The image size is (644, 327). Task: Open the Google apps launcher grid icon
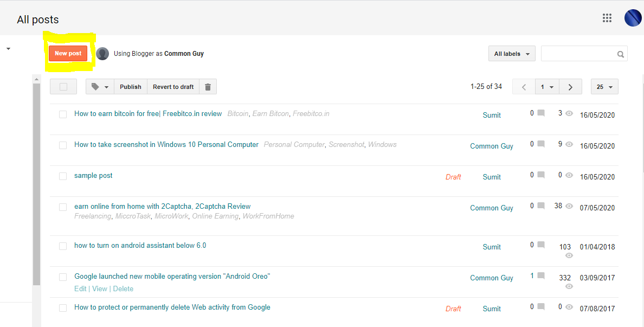pos(607,17)
